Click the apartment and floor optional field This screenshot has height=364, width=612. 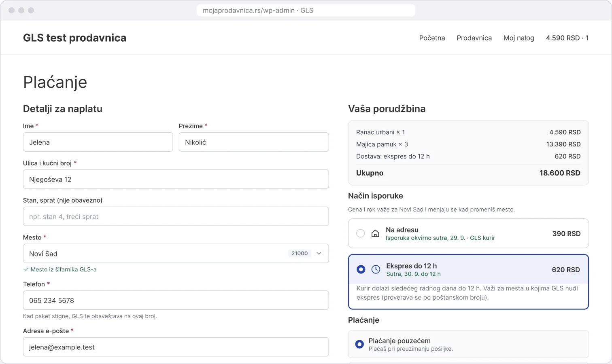click(176, 216)
